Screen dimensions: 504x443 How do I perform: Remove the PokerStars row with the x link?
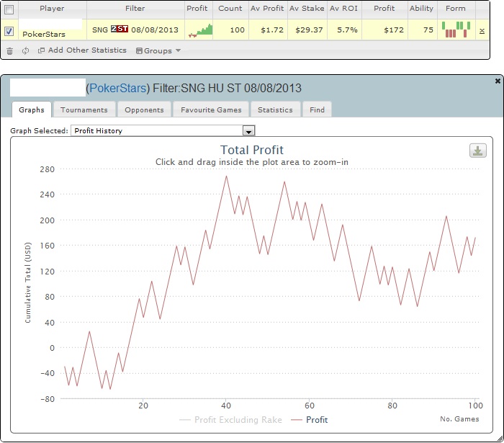[x=482, y=31]
